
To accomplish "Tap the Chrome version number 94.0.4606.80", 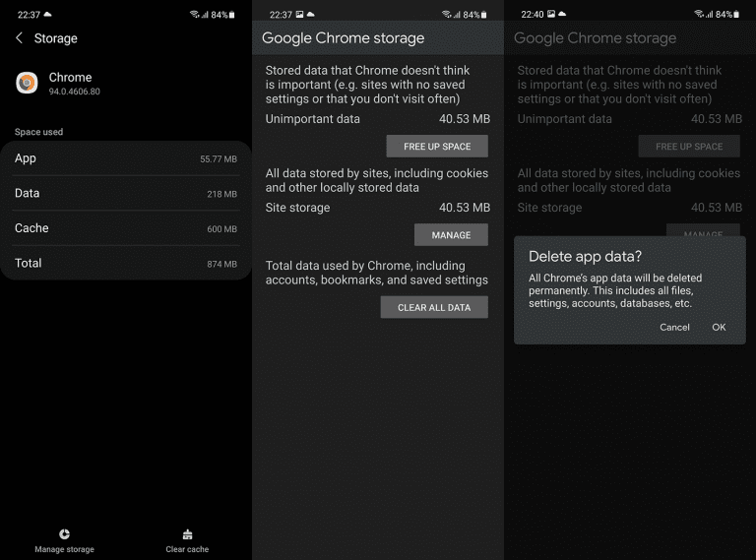I will tap(74, 92).
